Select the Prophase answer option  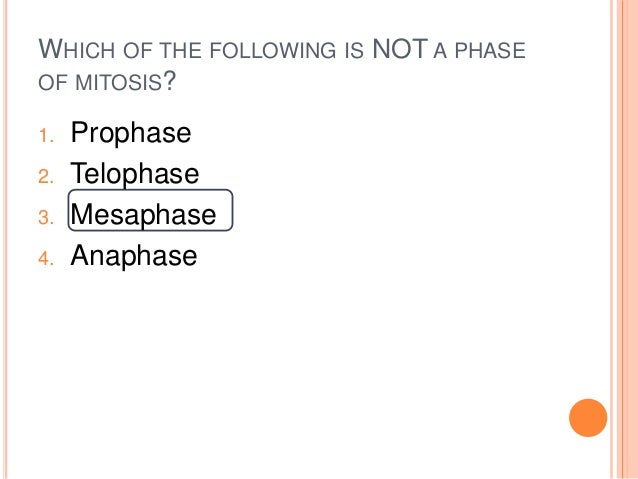(131, 133)
